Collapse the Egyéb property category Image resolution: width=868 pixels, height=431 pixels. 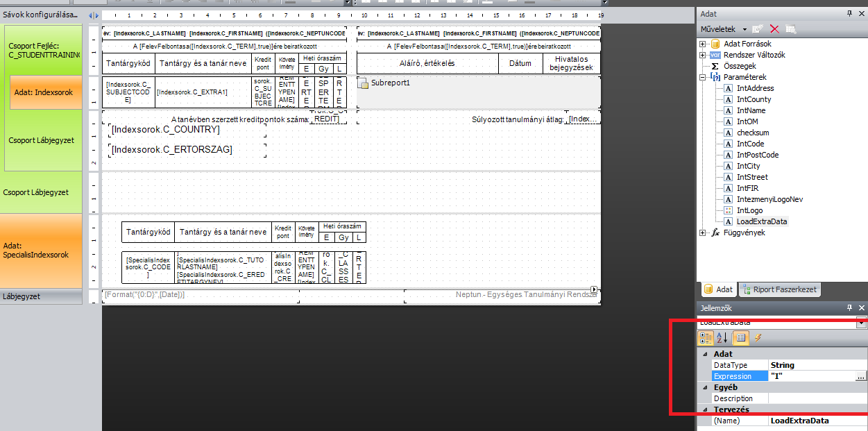(705, 387)
